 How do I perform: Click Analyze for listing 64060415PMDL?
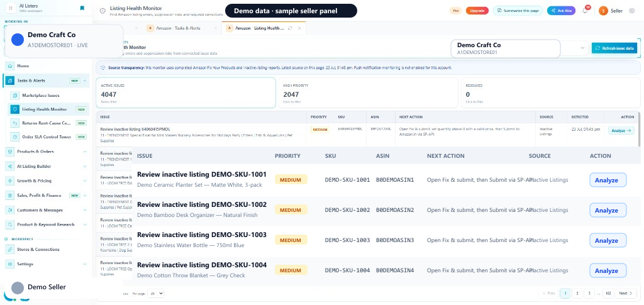click(621, 131)
